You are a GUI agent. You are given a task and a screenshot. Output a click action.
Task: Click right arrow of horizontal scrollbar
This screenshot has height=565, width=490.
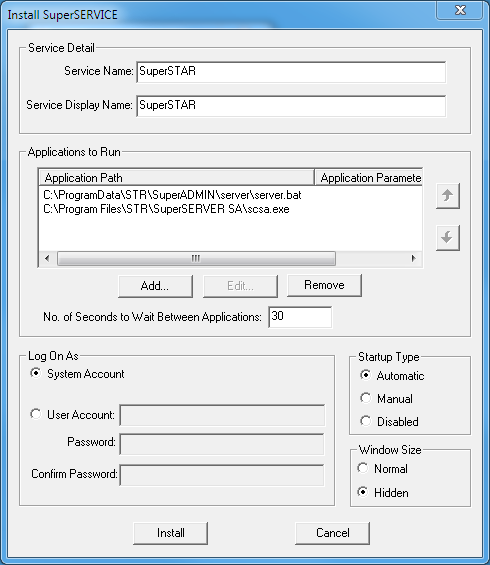click(x=413, y=258)
